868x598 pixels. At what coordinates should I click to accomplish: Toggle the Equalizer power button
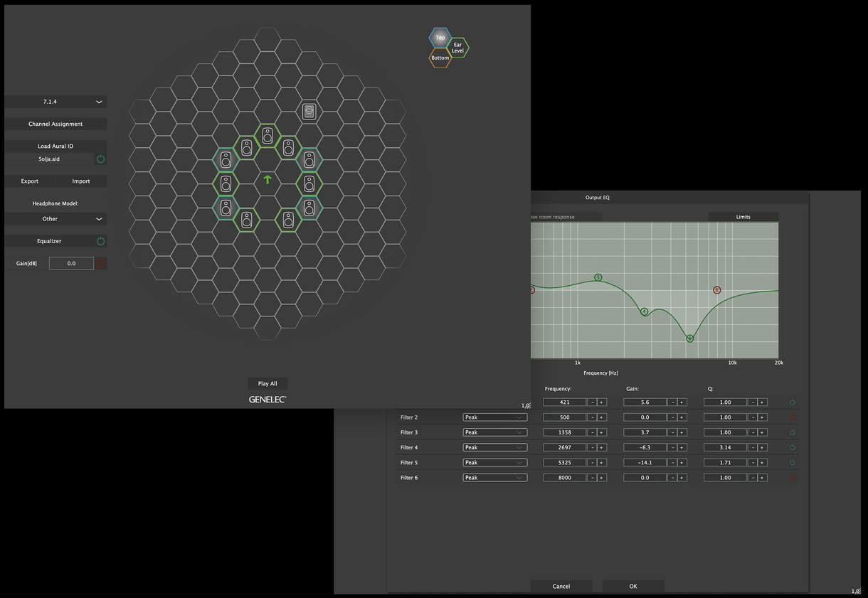pos(100,241)
